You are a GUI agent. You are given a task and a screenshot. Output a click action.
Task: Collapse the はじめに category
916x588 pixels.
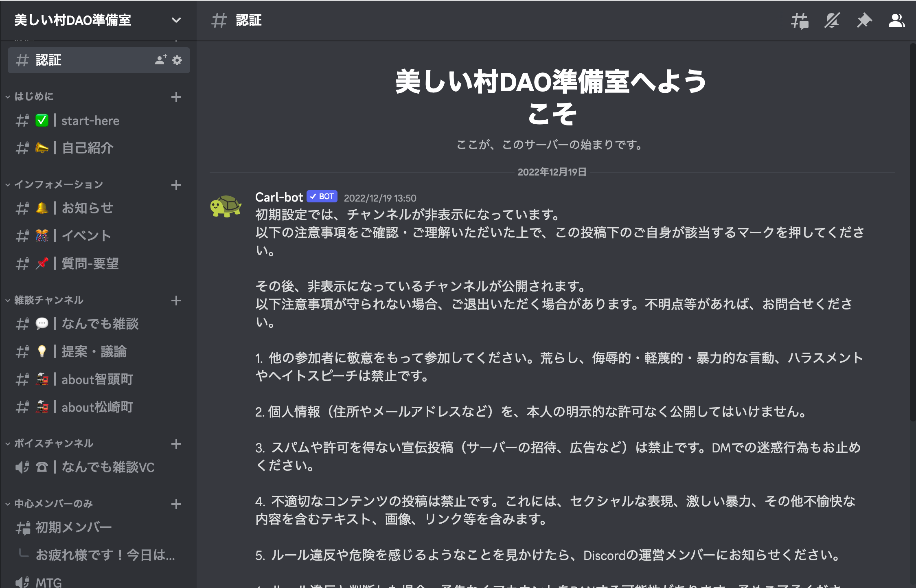[x=33, y=97]
